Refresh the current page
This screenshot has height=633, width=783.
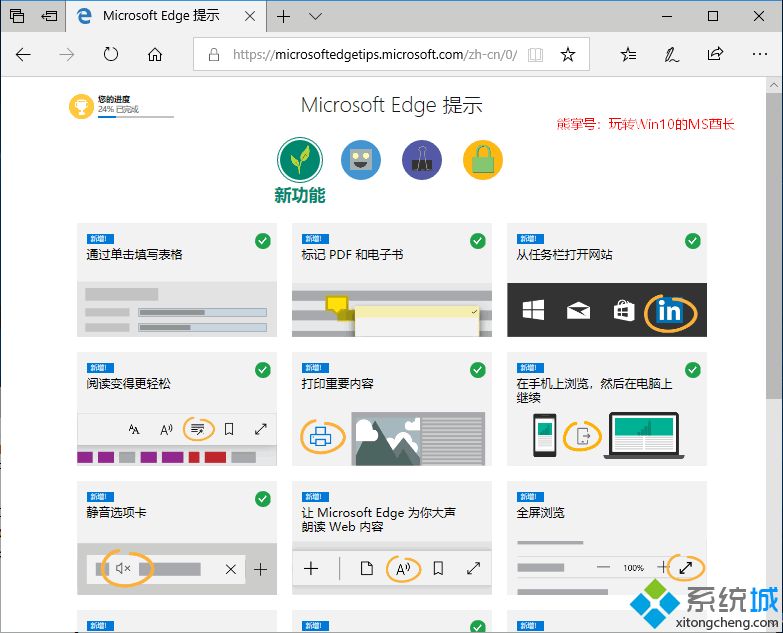pos(110,54)
